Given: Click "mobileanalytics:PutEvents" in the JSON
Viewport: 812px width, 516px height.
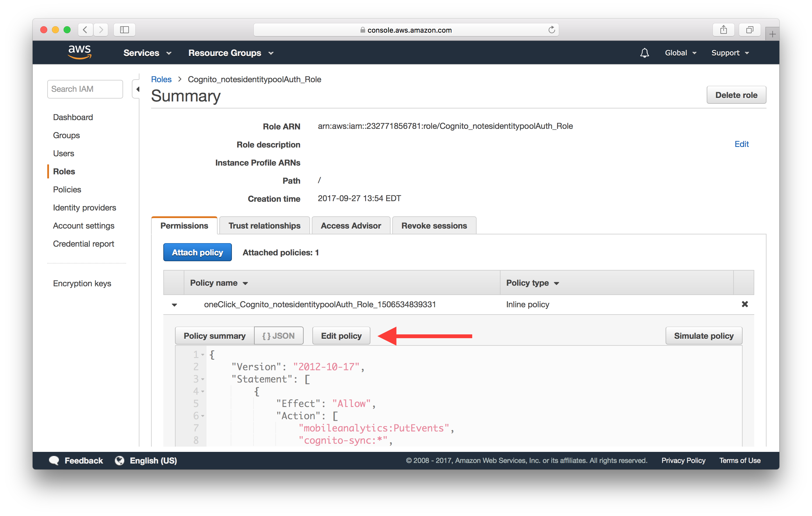Looking at the screenshot, I should click(374, 428).
